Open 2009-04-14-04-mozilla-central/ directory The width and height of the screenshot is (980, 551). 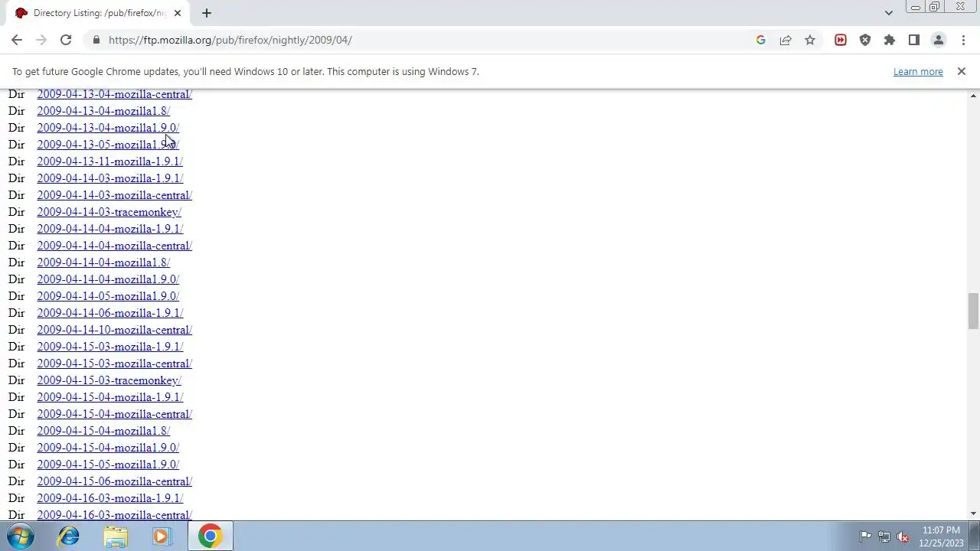point(115,246)
